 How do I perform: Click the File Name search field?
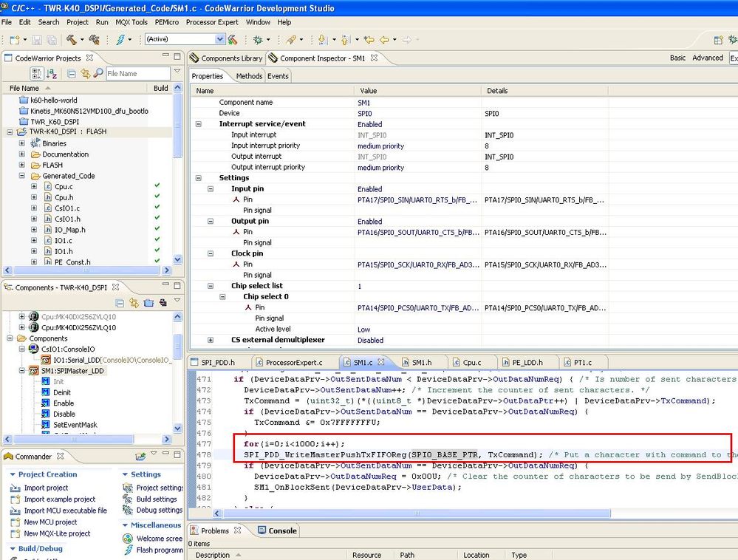tap(138, 73)
